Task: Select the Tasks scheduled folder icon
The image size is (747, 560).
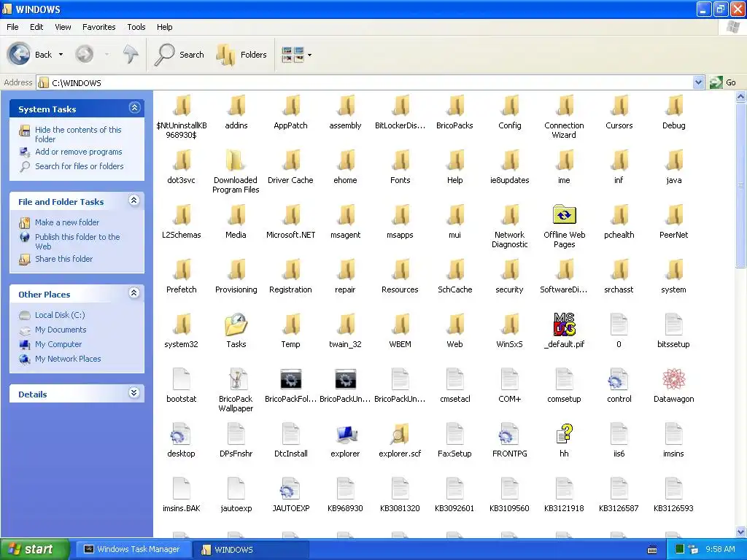Action: (236, 324)
